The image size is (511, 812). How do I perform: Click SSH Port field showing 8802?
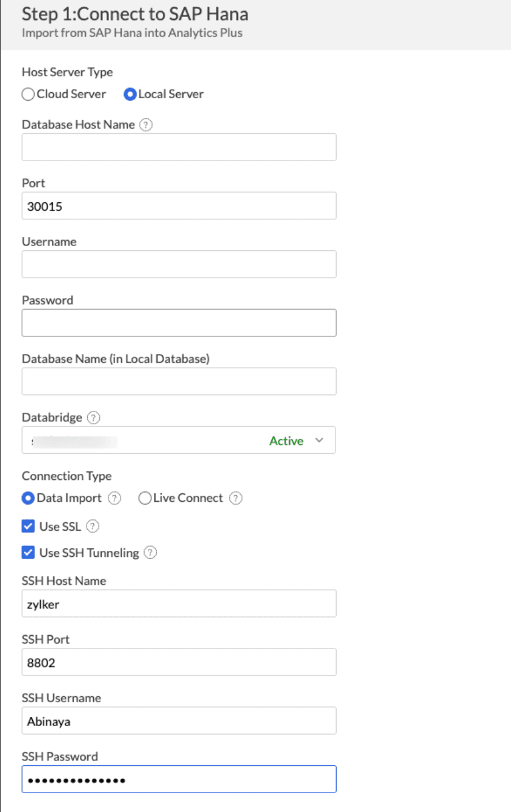(x=179, y=662)
